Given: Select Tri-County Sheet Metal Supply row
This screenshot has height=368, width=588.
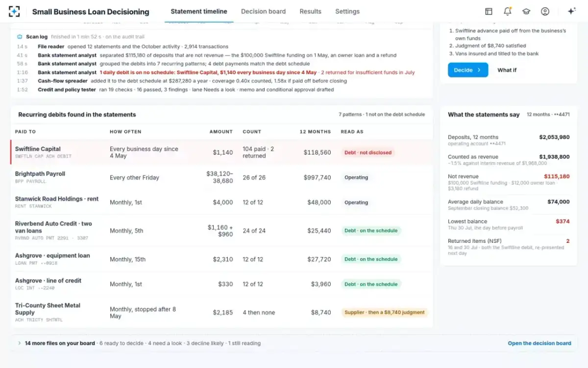Looking at the screenshot, I should [x=221, y=313].
